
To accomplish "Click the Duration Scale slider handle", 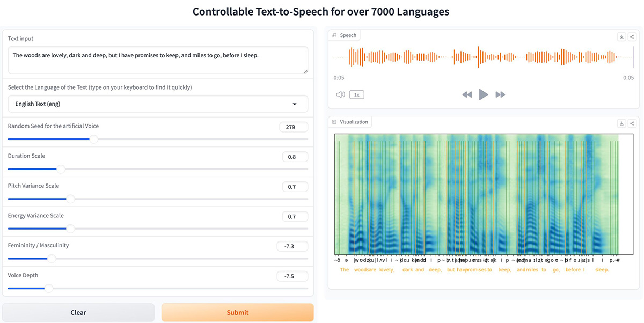I will tap(61, 169).
